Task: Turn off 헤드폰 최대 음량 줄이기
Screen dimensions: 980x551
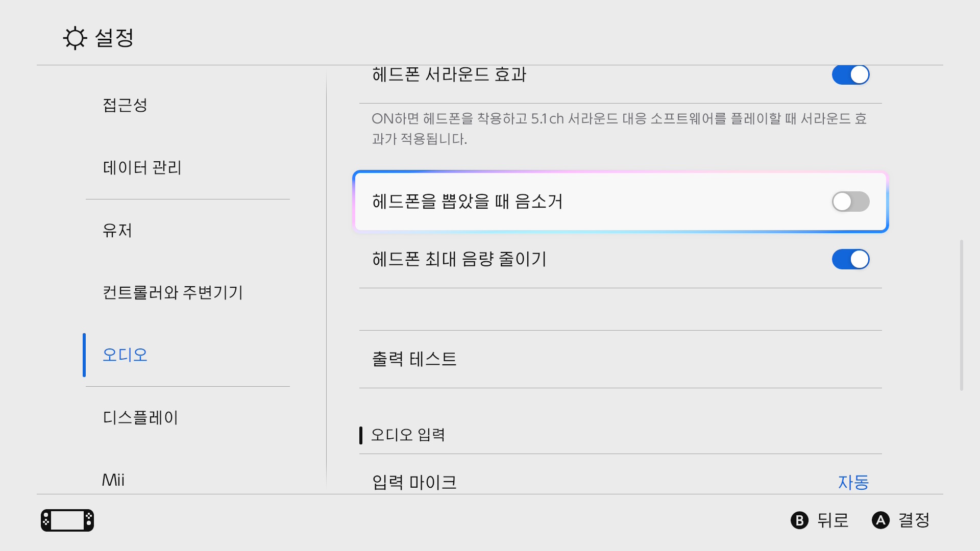Action: [x=850, y=259]
